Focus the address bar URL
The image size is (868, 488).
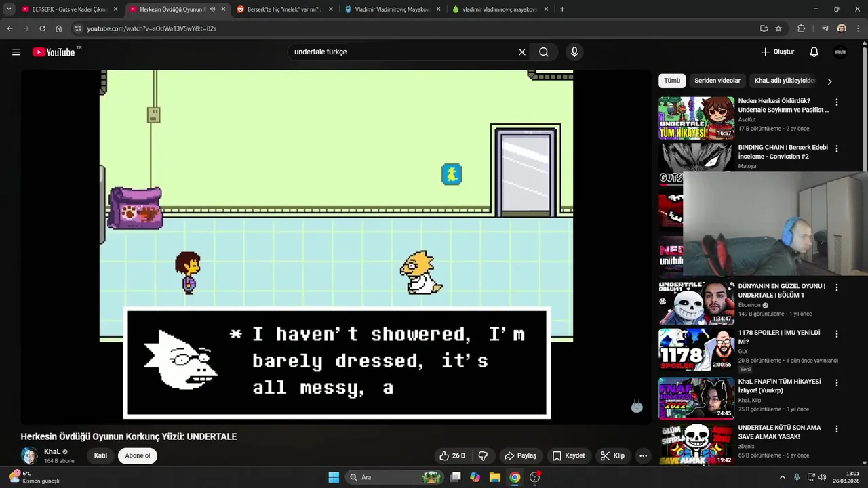[x=152, y=28]
